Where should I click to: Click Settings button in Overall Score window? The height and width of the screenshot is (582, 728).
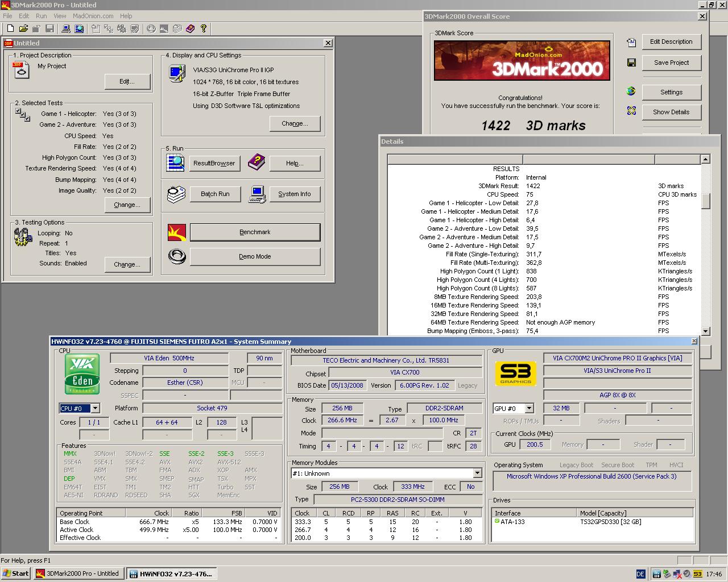click(671, 92)
